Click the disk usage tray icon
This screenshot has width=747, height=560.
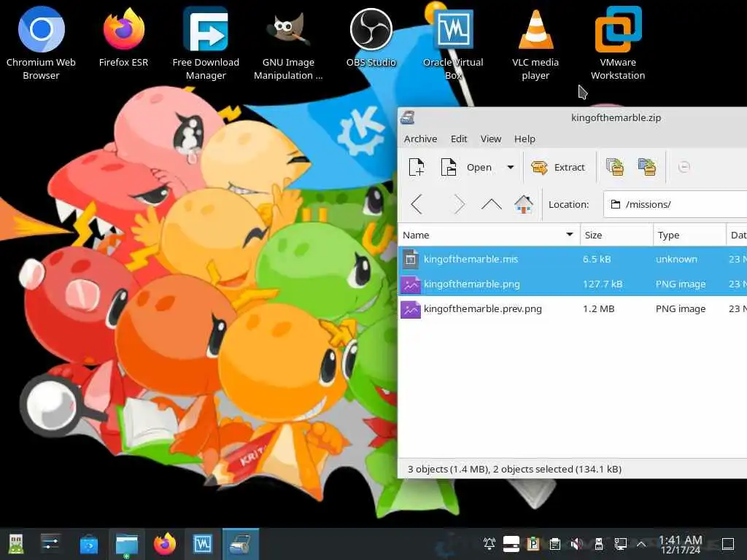(x=511, y=544)
